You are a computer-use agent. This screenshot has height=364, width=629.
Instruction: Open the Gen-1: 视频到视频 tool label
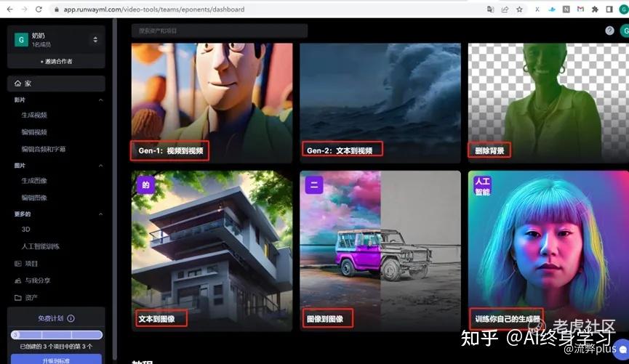pos(170,150)
